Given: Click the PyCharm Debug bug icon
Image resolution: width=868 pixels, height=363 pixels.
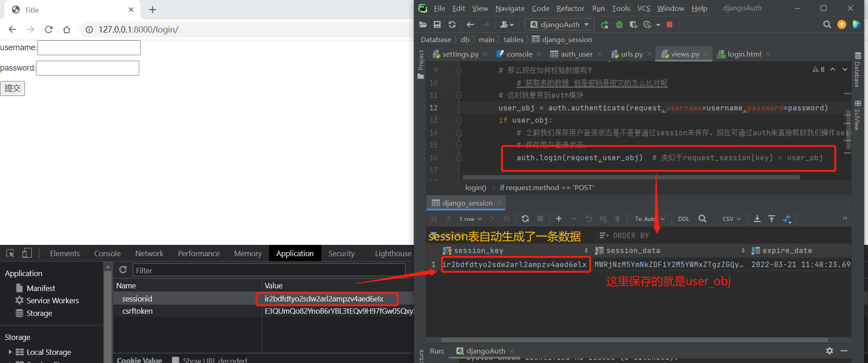Looking at the screenshot, I should (x=619, y=24).
